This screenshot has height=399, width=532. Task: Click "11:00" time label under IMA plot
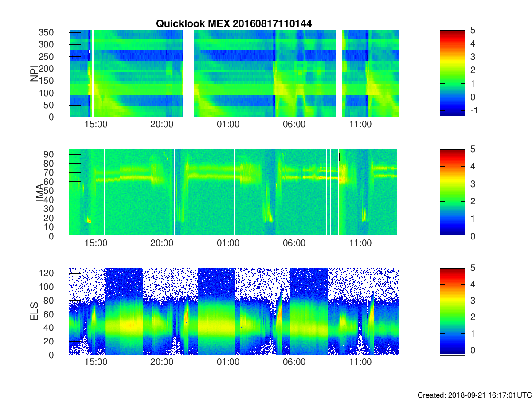pos(360,243)
